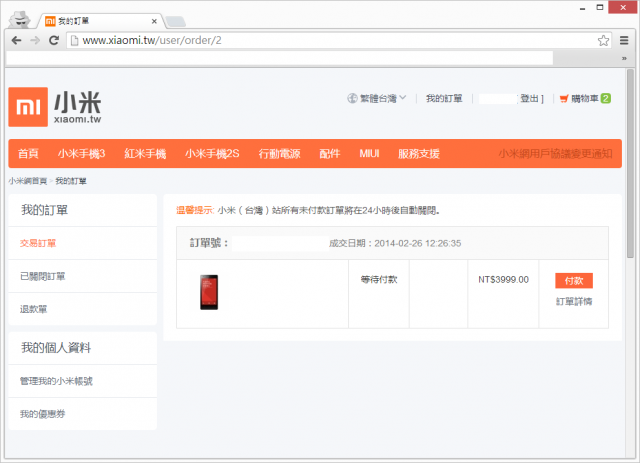
Task: Open the Chrome hamburger menu
Action: (x=624, y=40)
